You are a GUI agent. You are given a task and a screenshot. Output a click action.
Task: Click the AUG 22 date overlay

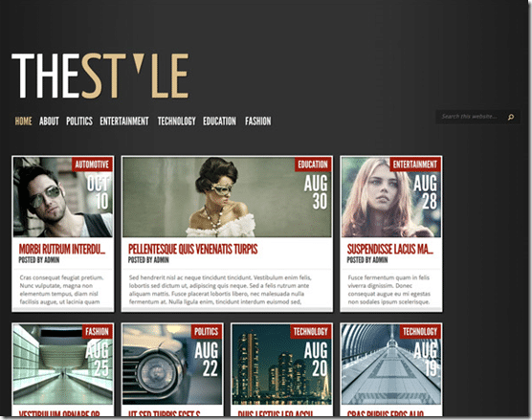pos(207,360)
